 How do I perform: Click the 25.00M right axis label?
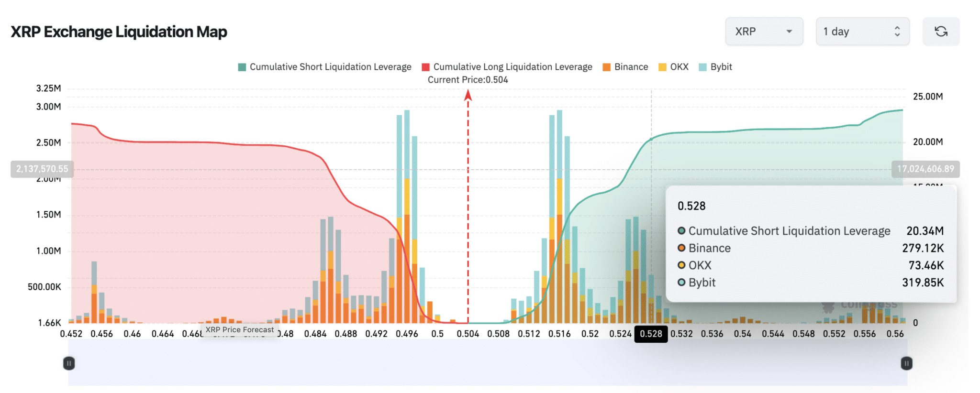tap(928, 97)
